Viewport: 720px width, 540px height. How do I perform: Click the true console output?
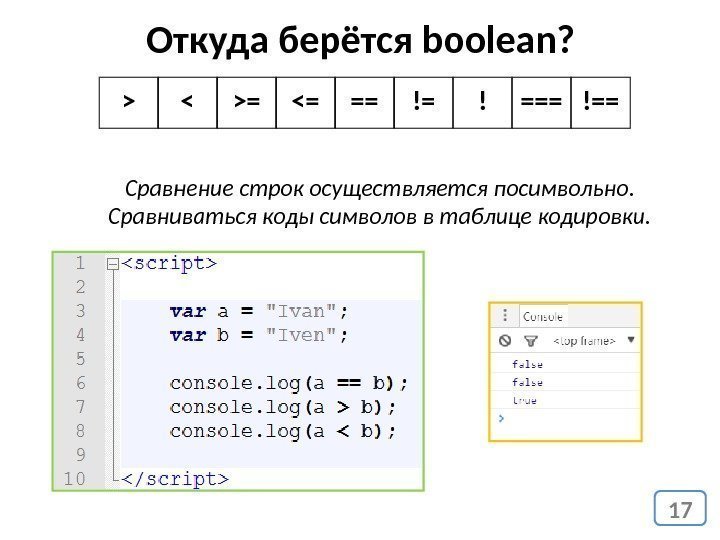pyautogui.click(x=524, y=400)
